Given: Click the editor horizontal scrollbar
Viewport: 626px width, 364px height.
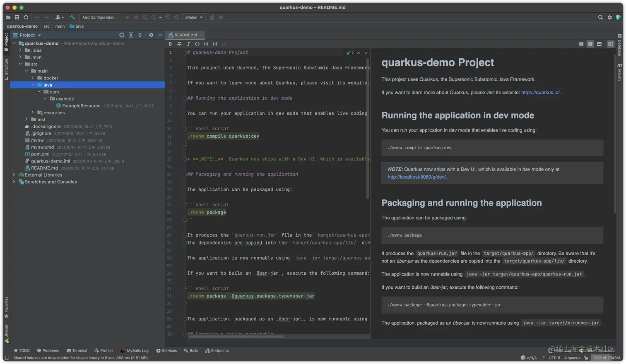Looking at the screenshot, I should [236, 337].
